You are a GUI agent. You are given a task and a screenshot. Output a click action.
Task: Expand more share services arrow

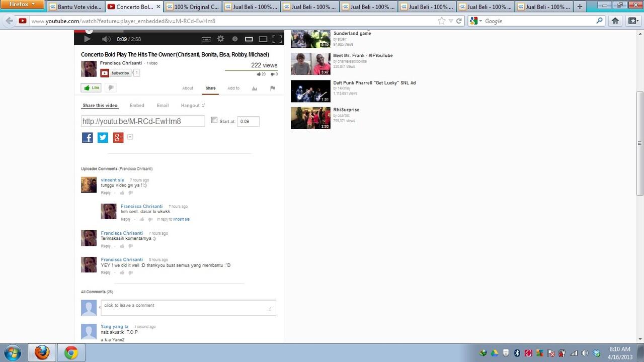pos(130,137)
